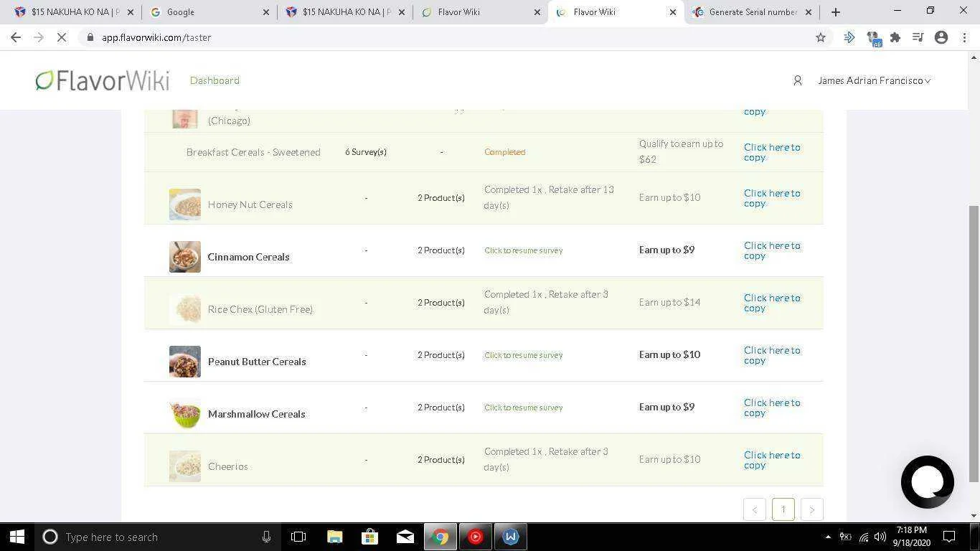The height and width of the screenshot is (551, 980).
Task: Switch to first $15 NAKUHA KO NA tab
Action: tap(75, 12)
